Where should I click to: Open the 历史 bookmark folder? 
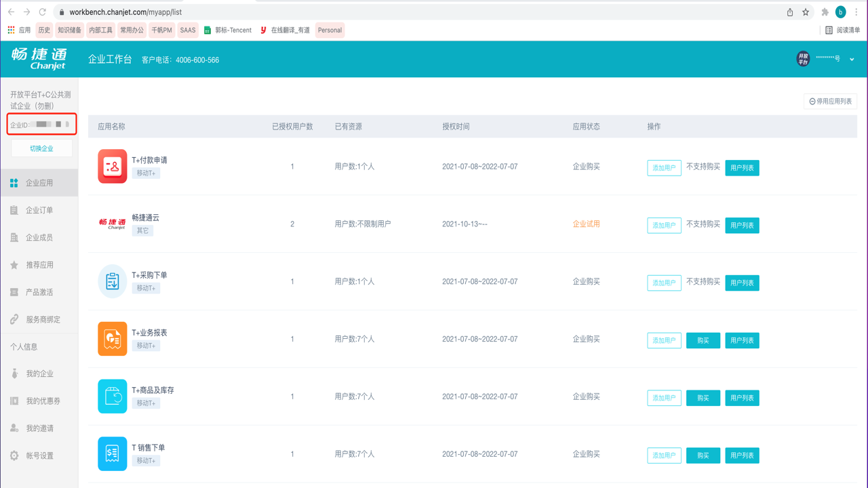(44, 30)
